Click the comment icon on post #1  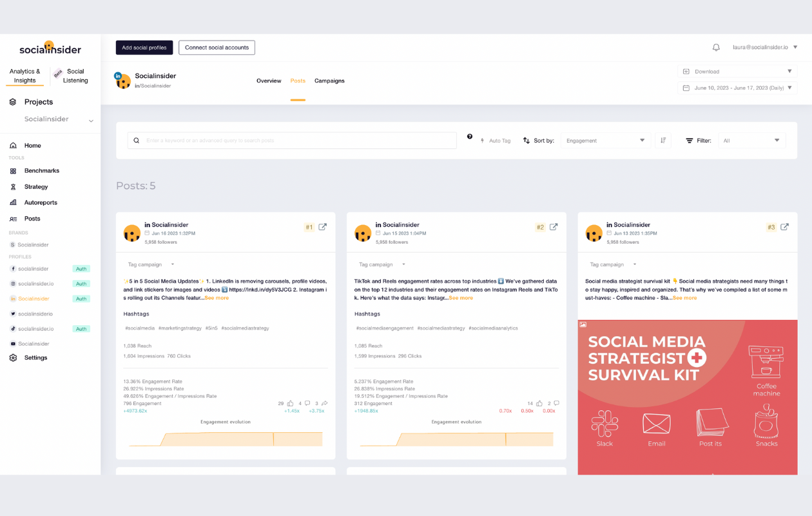(x=307, y=403)
